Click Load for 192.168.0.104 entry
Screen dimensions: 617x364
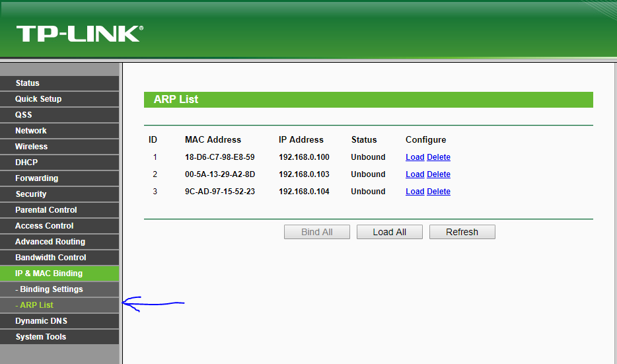tap(415, 192)
